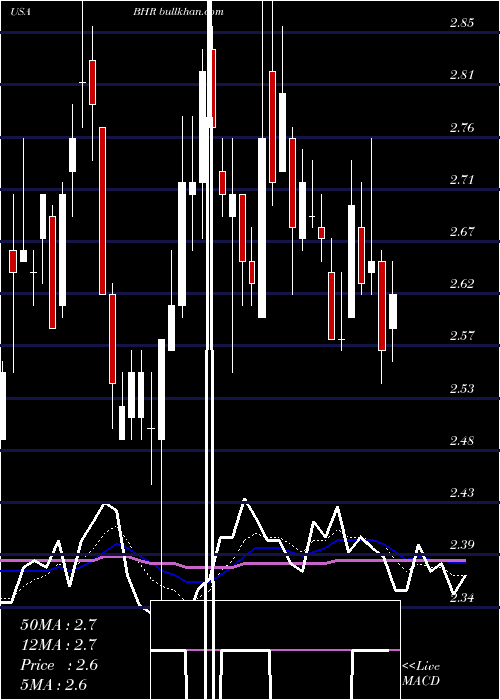Select the 2.39 price axis label
The height and width of the screenshot is (700, 500).
click(462, 545)
